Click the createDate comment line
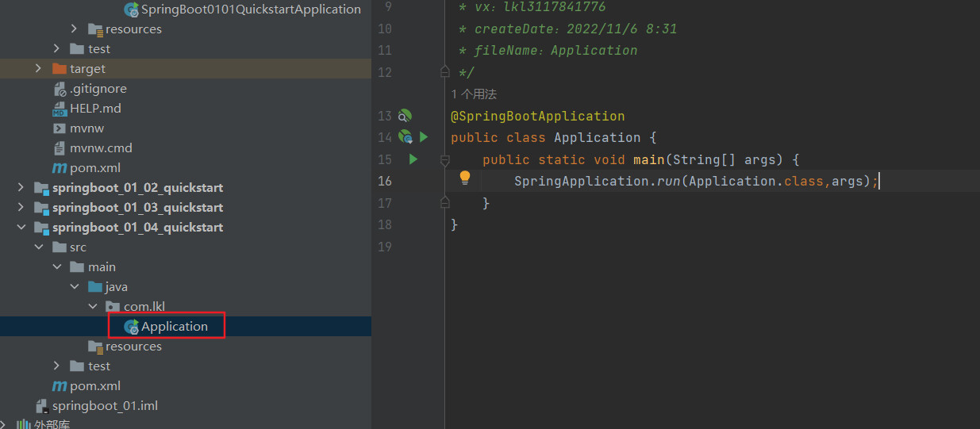The image size is (980, 429). tap(568, 29)
